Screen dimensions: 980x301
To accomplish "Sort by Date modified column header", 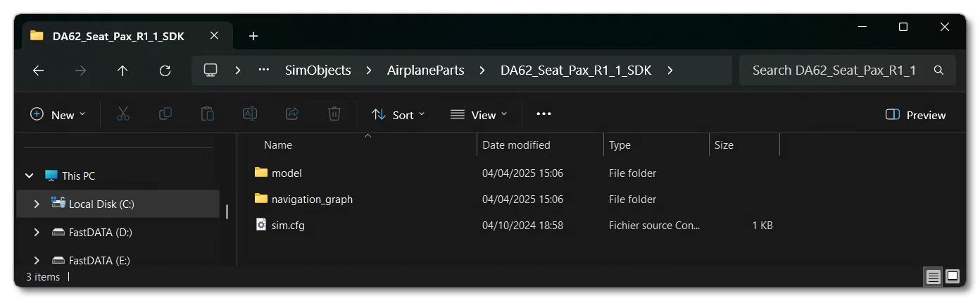I will coord(516,145).
